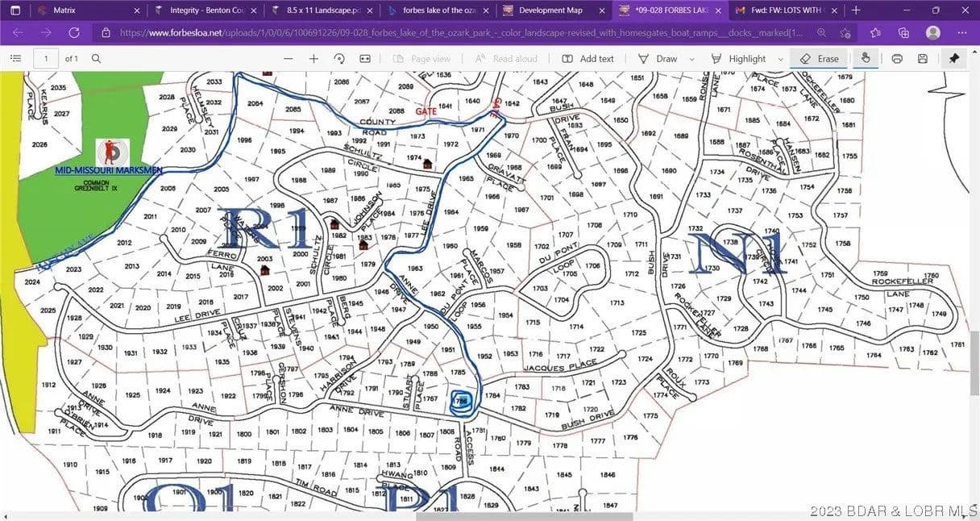Expand the Draw tool options arrow

tap(691, 59)
